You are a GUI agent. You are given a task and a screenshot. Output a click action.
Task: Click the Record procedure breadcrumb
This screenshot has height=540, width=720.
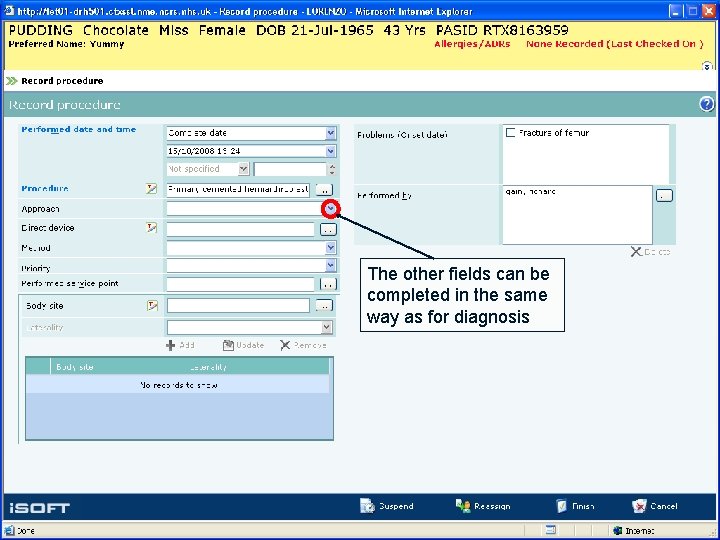tap(62, 81)
